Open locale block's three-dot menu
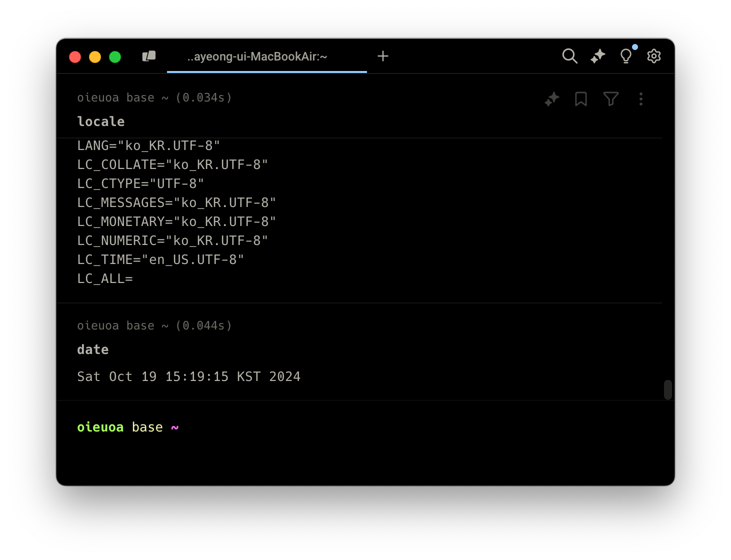This screenshot has height=560, width=731. click(640, 99)
